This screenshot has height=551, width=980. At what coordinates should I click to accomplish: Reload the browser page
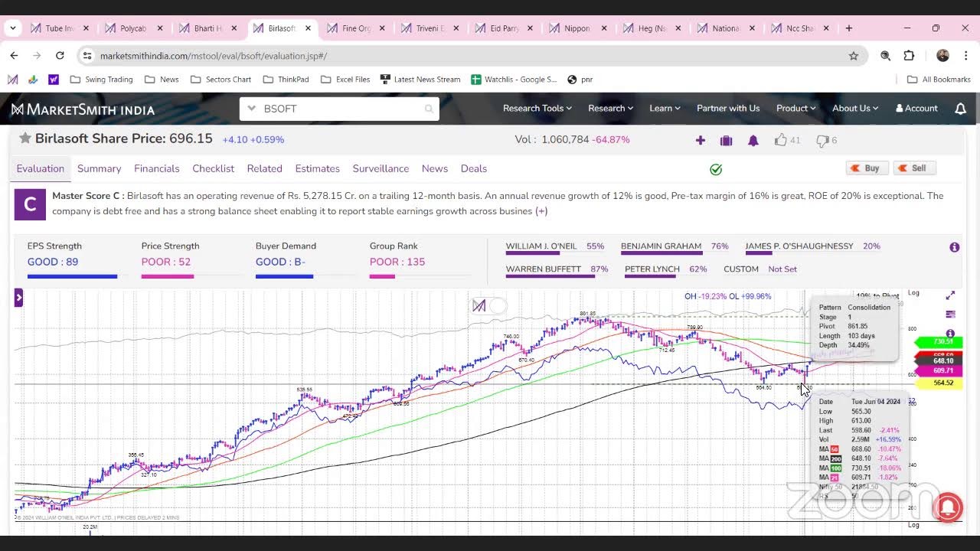coord(60,56)
